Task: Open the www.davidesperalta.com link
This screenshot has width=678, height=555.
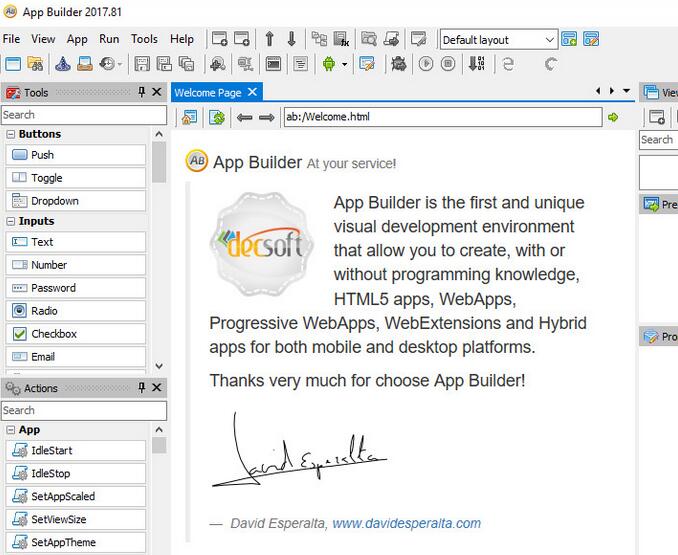Action: click(406, 523)
